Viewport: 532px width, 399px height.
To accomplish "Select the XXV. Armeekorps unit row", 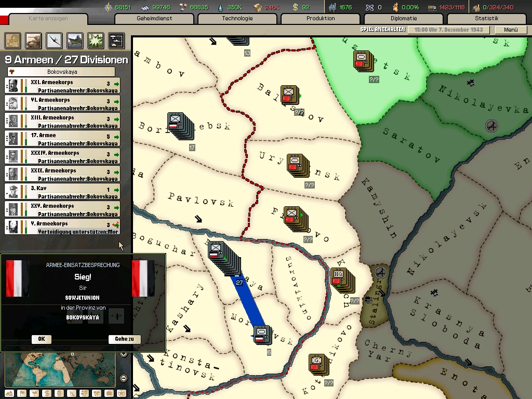I will (x=62, y=209).
